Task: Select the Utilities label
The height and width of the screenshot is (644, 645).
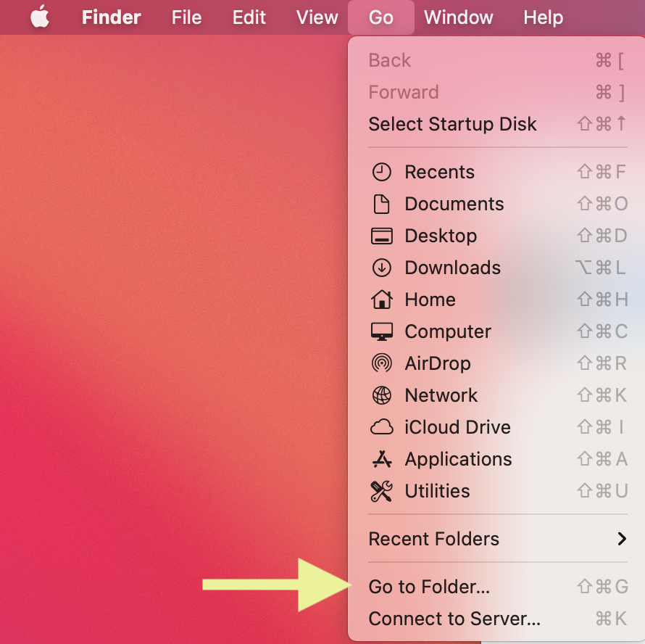Action: (437, 491)
